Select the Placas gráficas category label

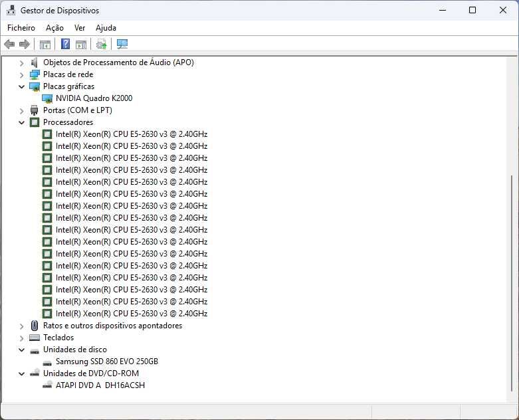(x=69, y=86)
